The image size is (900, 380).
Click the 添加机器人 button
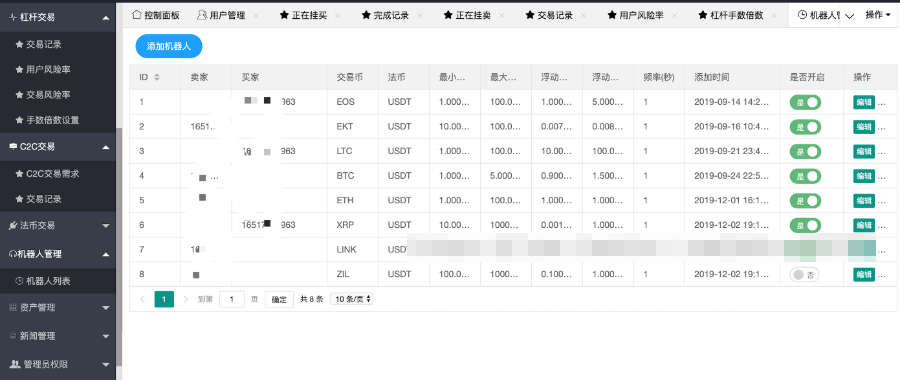[x=169, y=46]
